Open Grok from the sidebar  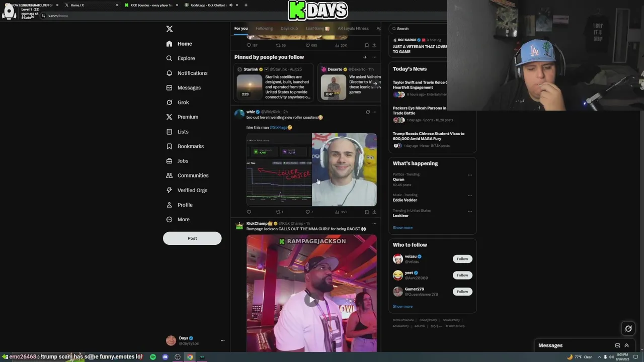click(x=178, y=102)
